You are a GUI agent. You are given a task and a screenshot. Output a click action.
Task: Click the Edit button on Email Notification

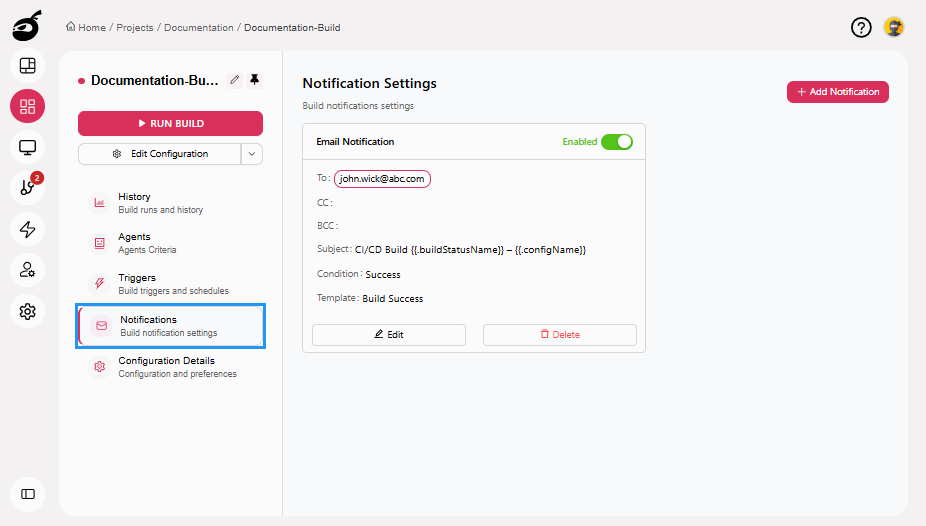click(389, 335)
